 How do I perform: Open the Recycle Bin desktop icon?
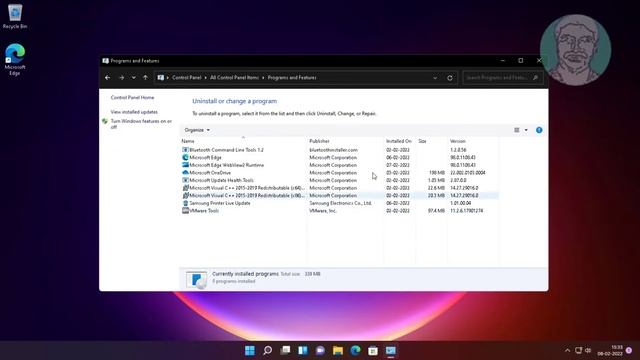click(x=15, y=16)
